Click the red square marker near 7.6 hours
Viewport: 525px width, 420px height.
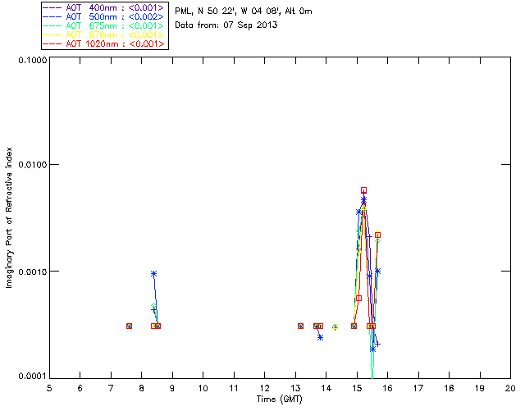coord(130,326)
